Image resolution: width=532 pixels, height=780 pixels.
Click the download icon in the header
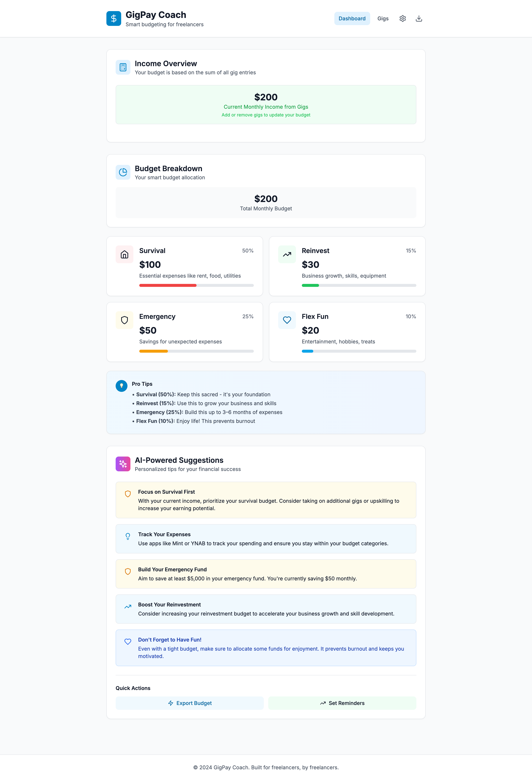tap(419, 18)
